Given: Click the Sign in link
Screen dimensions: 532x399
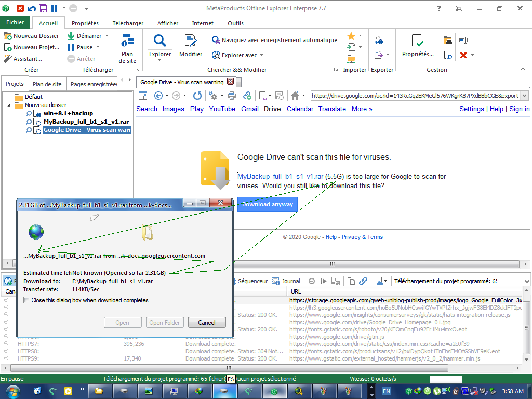Looking at the screenshot, I should pyautogui.click(x=519, y=109).
